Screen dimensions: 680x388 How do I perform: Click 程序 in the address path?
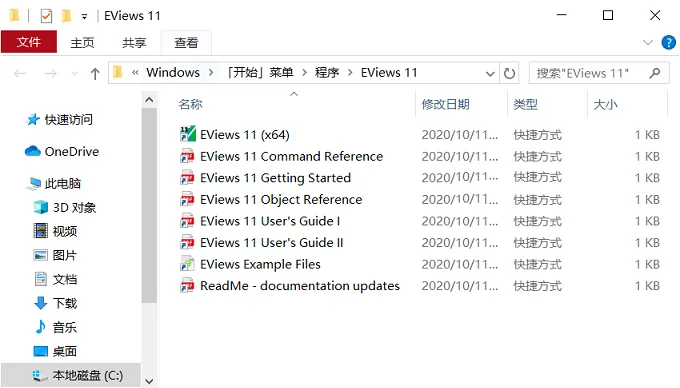click(x=327, y=72)
